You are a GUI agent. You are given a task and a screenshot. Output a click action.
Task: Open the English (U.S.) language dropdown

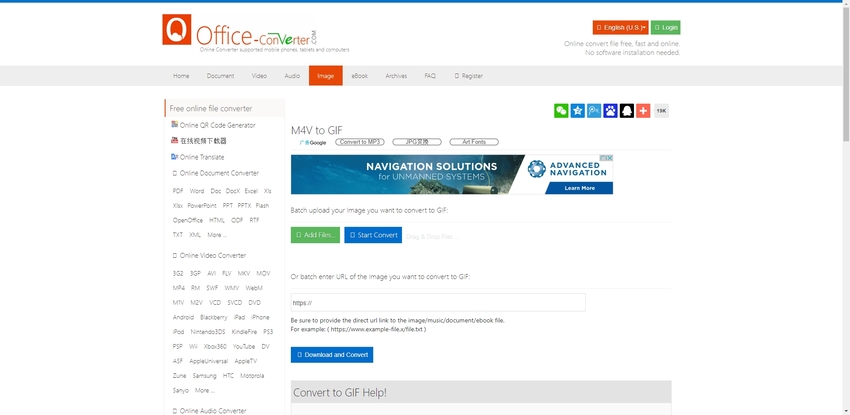[620, 27]
